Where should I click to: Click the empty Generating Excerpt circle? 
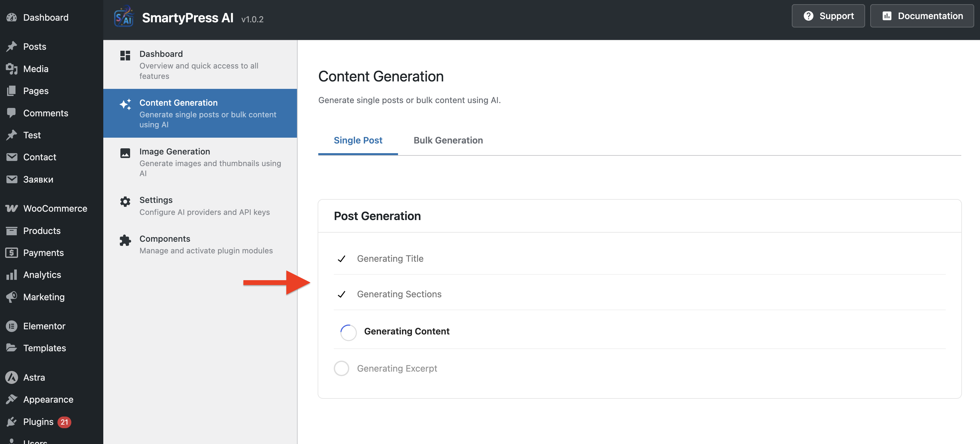pos(341,368)
